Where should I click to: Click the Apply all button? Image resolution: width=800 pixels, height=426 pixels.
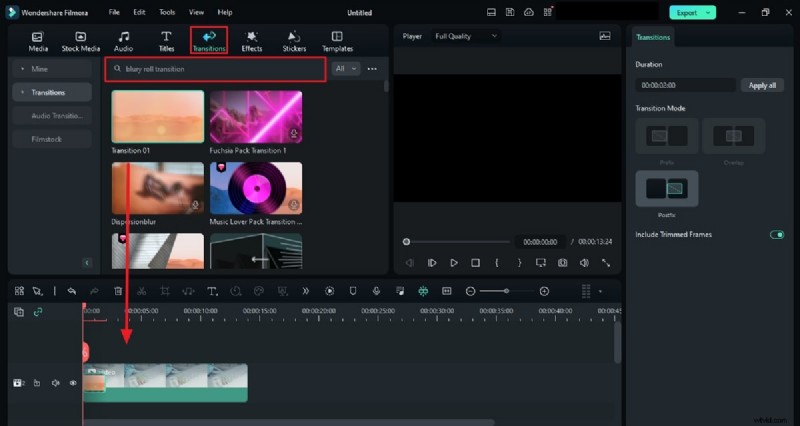tap(762, 85)
